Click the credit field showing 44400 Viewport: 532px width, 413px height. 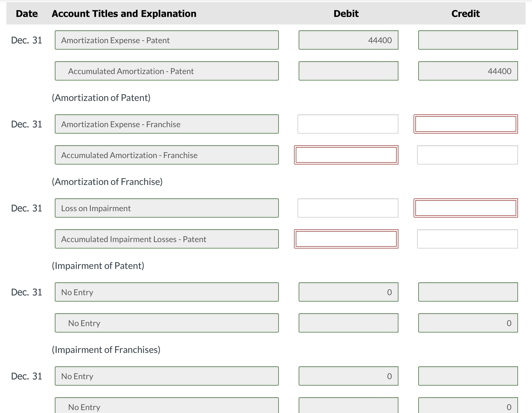pos(468,71)
